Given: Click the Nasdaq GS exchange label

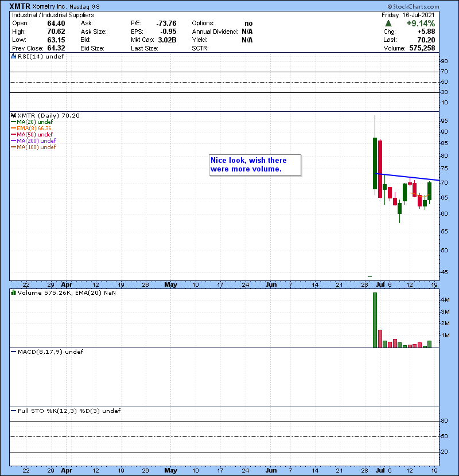Looking at the screenshot, I should 84,7.
